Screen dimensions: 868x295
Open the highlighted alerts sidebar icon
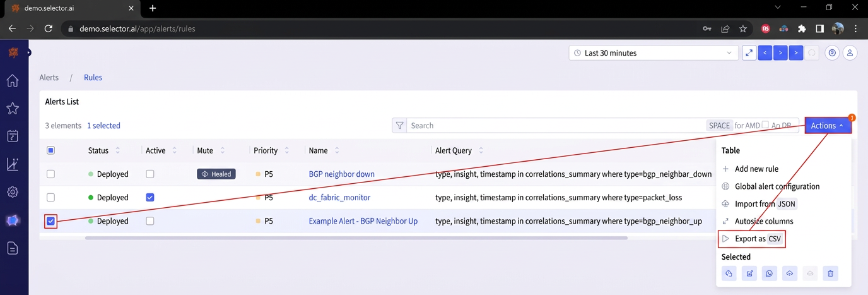click(x=13, y=220)
